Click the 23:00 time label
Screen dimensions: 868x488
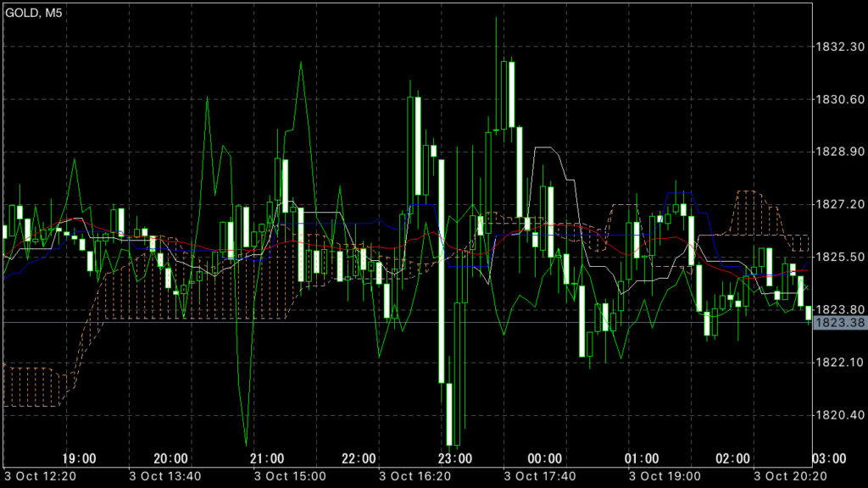455,458
